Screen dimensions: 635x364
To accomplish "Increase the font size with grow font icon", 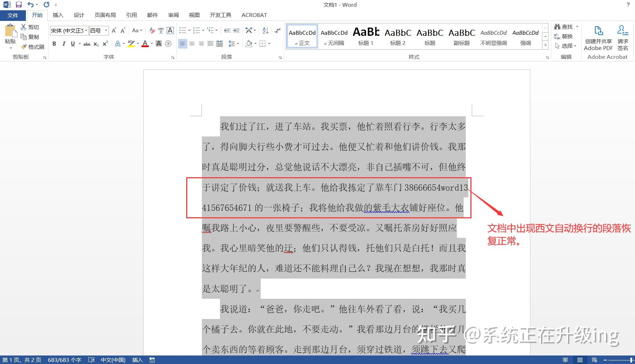I will (114, 30).
